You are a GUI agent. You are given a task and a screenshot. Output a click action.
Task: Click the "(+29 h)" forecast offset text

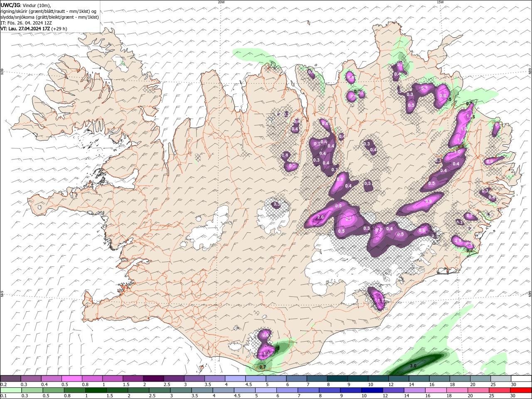tap(59, 29)
